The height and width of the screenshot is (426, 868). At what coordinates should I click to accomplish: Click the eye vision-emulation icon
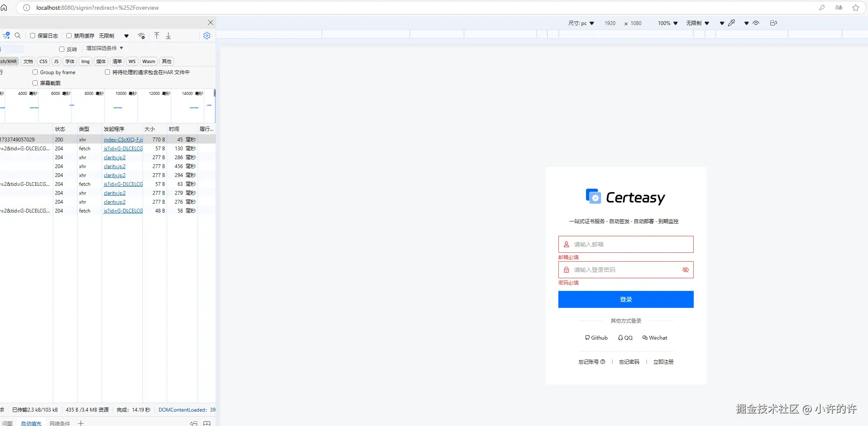(x=756, y=23)
